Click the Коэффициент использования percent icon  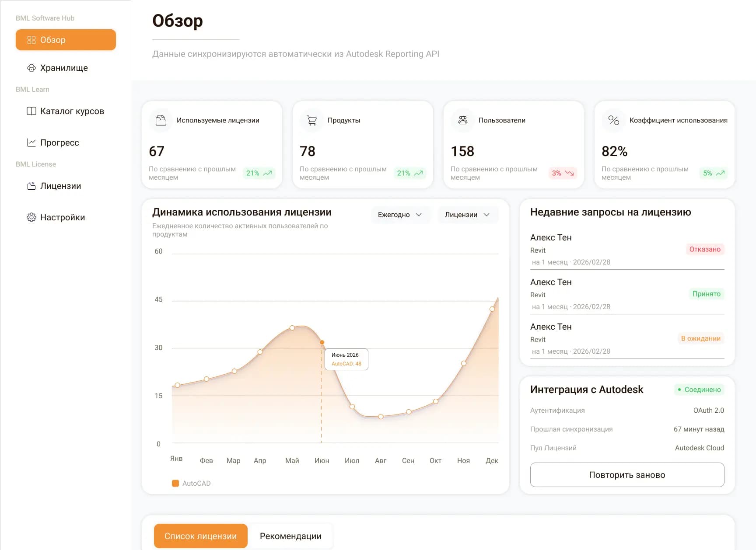coord(614,120)
